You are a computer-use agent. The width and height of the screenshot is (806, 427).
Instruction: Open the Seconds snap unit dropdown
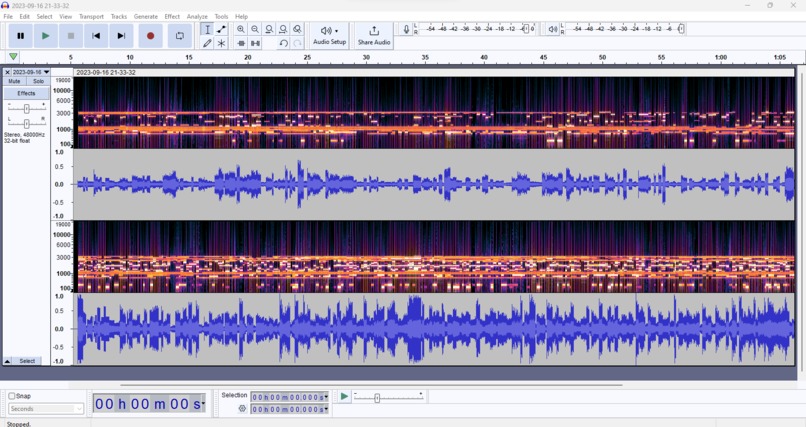tap(46, 409)
